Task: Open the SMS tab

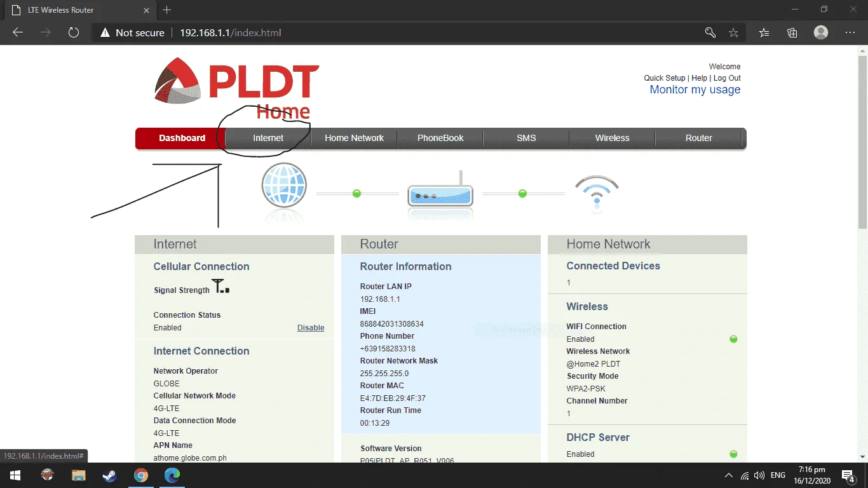Action: [526, 138]
